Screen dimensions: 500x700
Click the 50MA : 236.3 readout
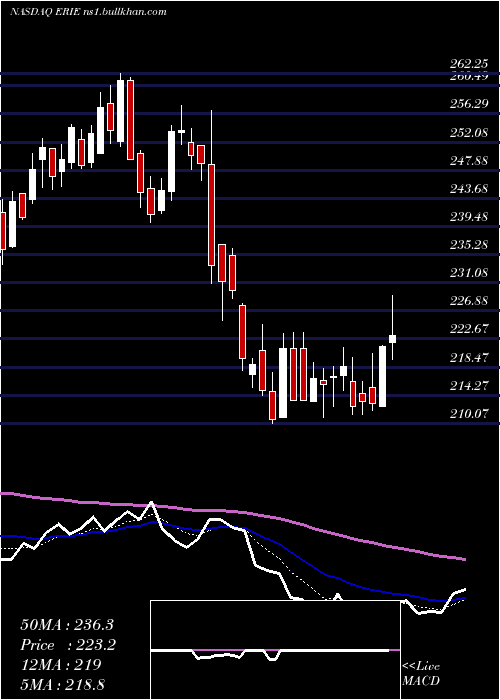coord(67,625)
